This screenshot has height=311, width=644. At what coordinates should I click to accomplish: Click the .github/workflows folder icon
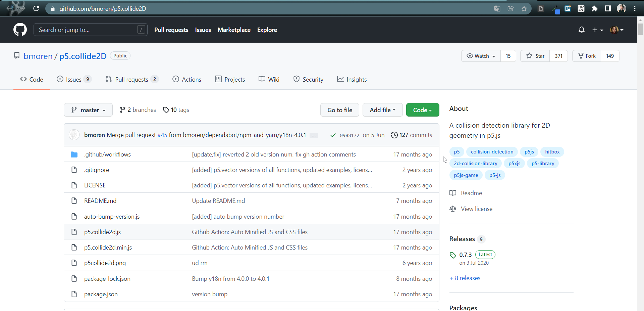point(74,154)
